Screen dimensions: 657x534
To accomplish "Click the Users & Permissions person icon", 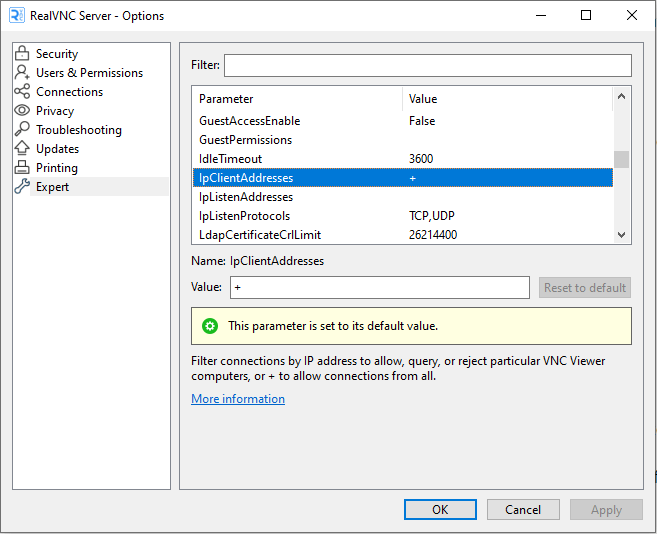I will click(22, 73).
